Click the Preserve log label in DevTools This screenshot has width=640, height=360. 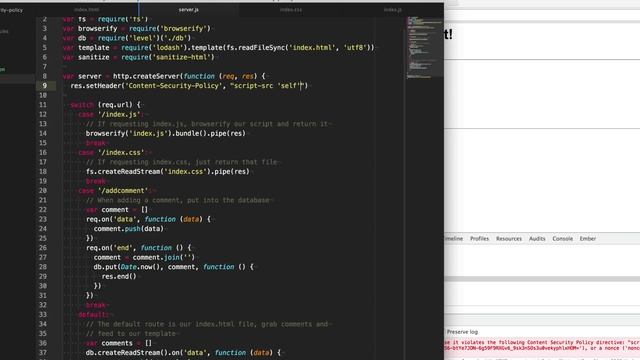(462, 332)
